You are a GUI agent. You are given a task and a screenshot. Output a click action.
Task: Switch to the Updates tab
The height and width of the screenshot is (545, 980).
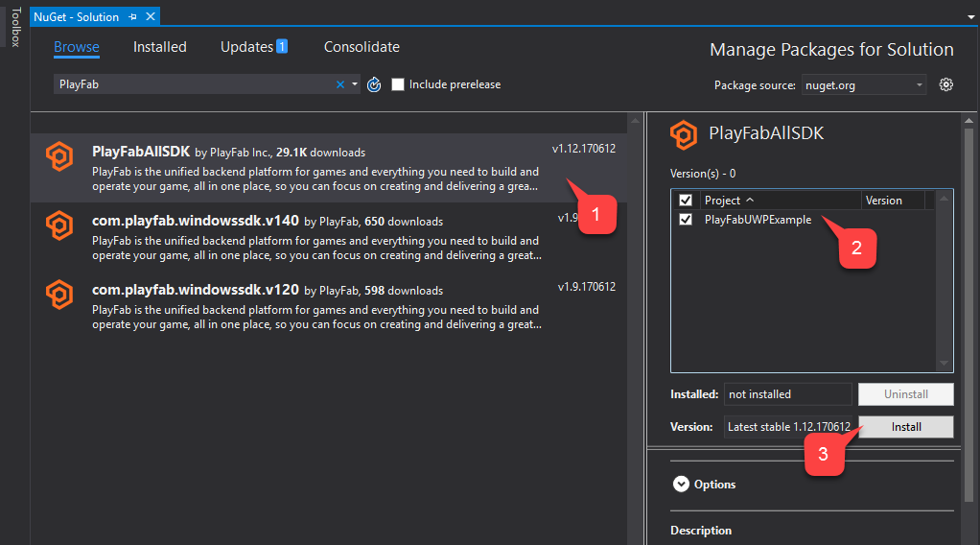click(246, 47)
